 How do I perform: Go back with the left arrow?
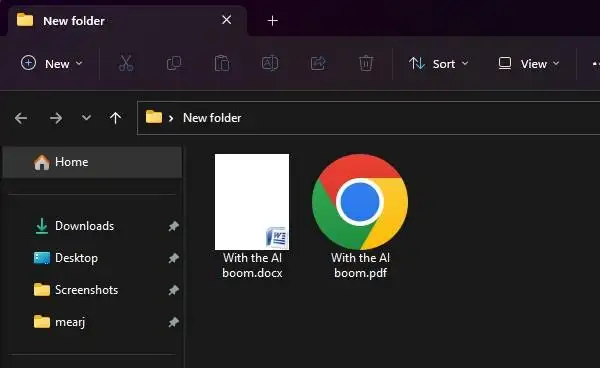tap(21, 118)
